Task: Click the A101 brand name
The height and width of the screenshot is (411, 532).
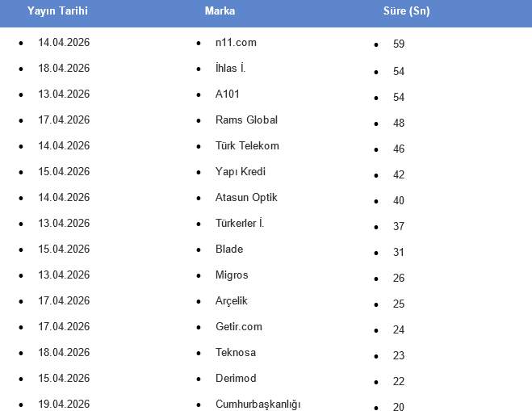Action: pyautogui.click(x=228, y=94)
